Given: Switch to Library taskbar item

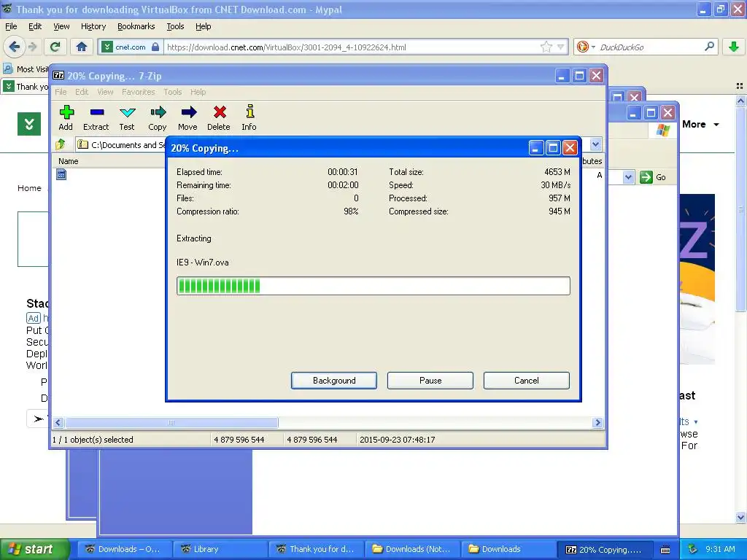Looking at the screenshot, I should tap(219, 549).
